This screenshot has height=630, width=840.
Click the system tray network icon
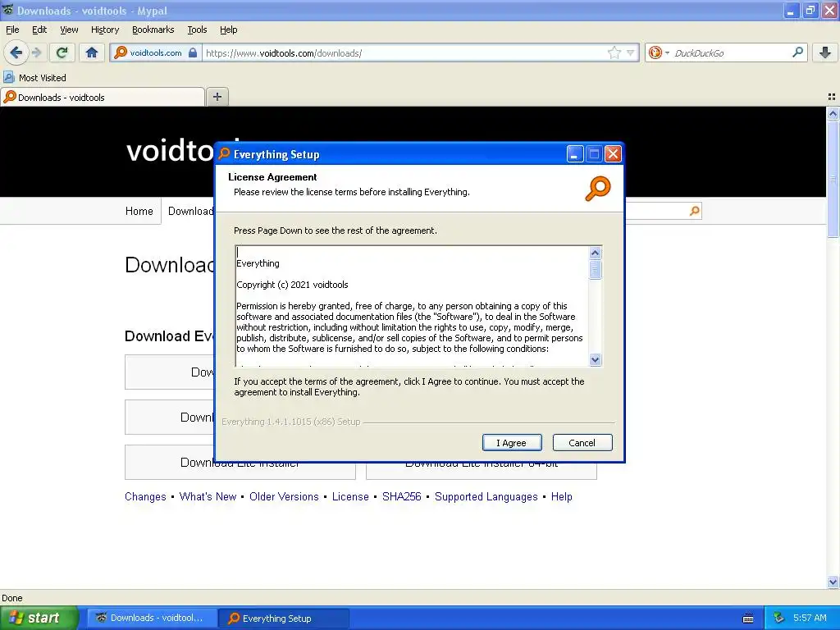tap(779, 618)
